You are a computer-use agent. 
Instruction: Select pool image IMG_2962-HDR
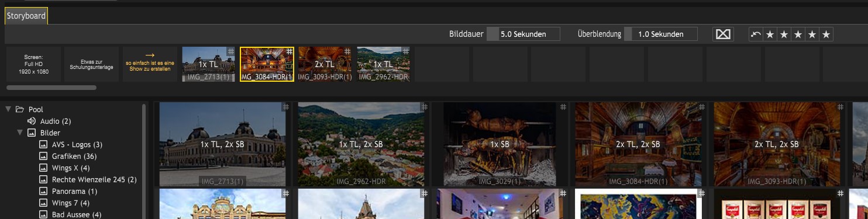click(x=361, y=144)
